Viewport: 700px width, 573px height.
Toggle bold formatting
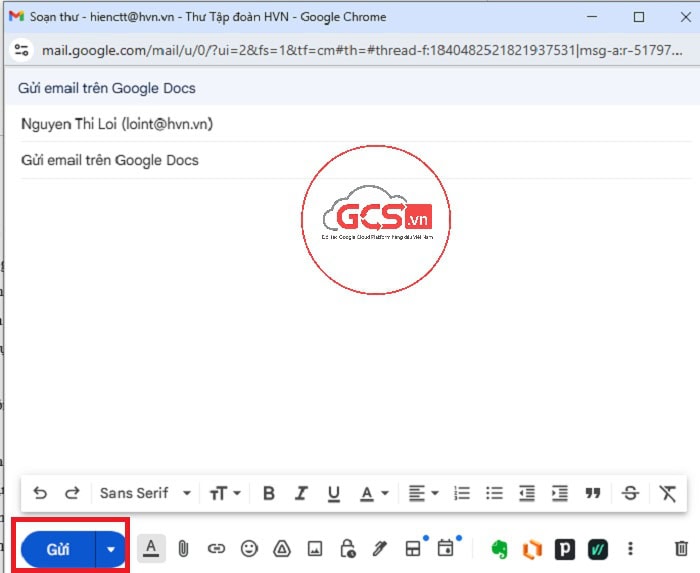pyautogui.click(x=269, y=493)
